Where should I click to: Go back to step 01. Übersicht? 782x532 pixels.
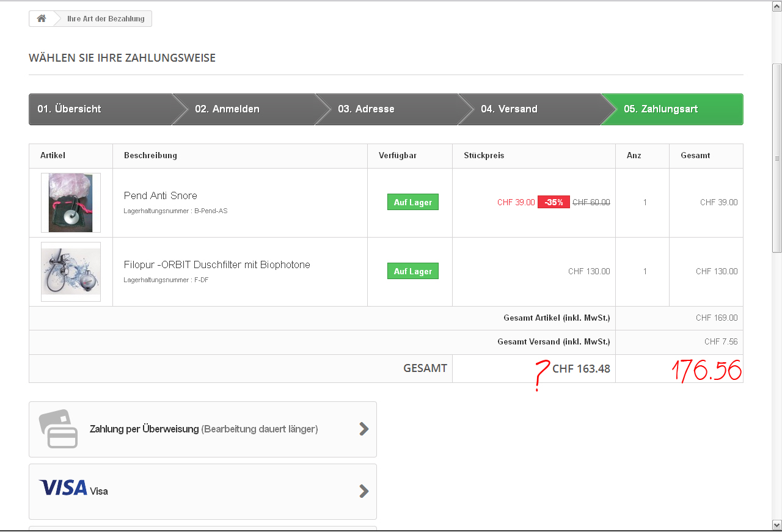point(101,109)
